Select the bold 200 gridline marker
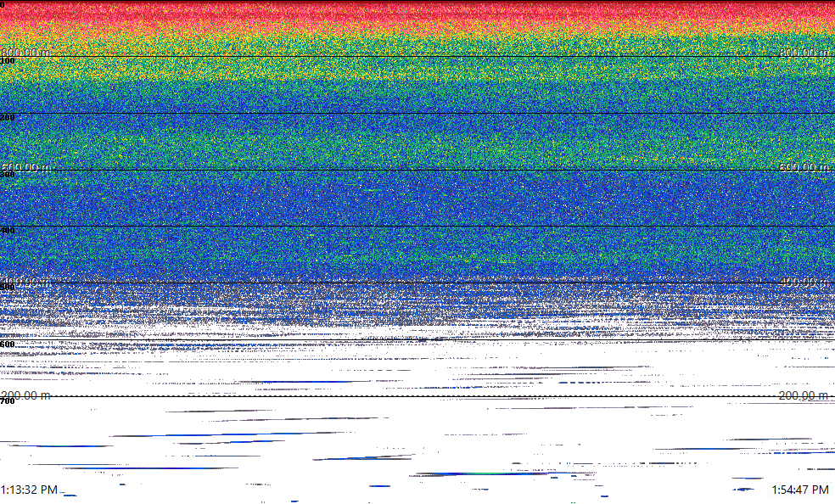 8,118
